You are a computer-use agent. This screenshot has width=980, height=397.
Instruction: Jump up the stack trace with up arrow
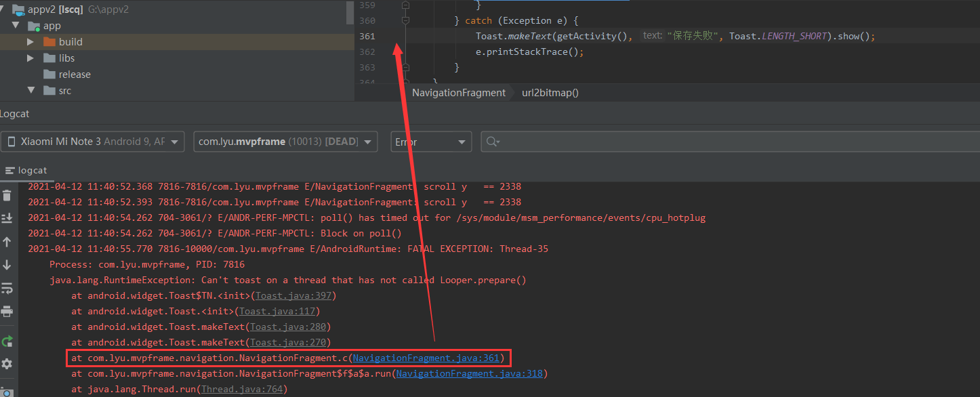click(x=7, y=242)
